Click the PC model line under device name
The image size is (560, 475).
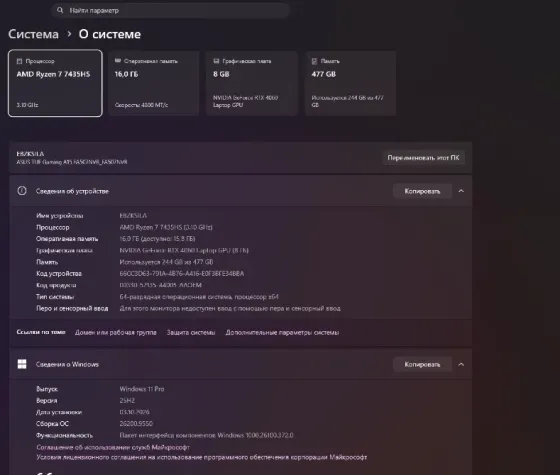click(x=72, y=162)
